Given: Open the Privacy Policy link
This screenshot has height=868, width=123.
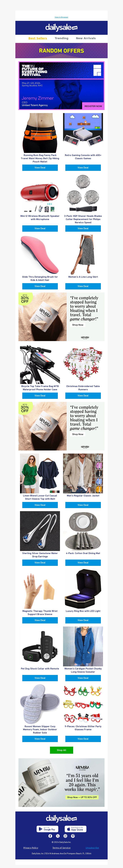Looking at the screenshot, I should pos(31,847).
